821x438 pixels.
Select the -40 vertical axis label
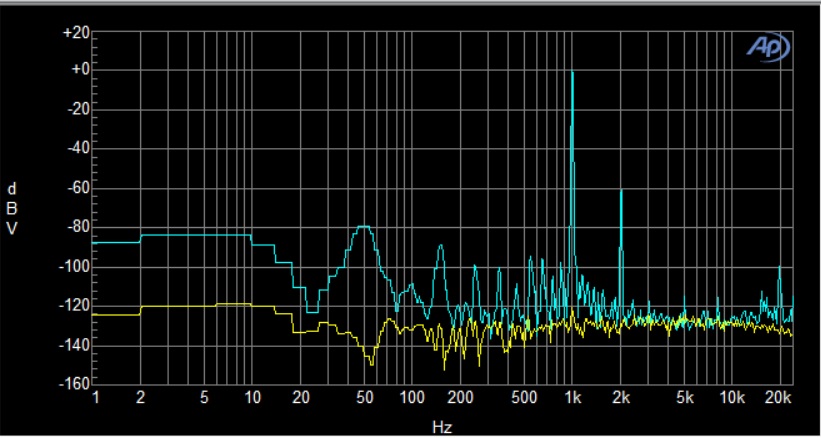pos(78,149)
